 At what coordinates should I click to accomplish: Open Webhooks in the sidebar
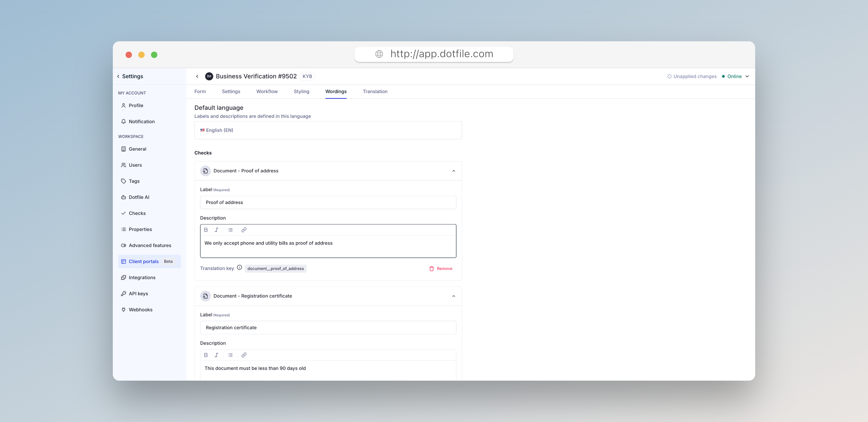pyautogui.click(x=140, y=310)
